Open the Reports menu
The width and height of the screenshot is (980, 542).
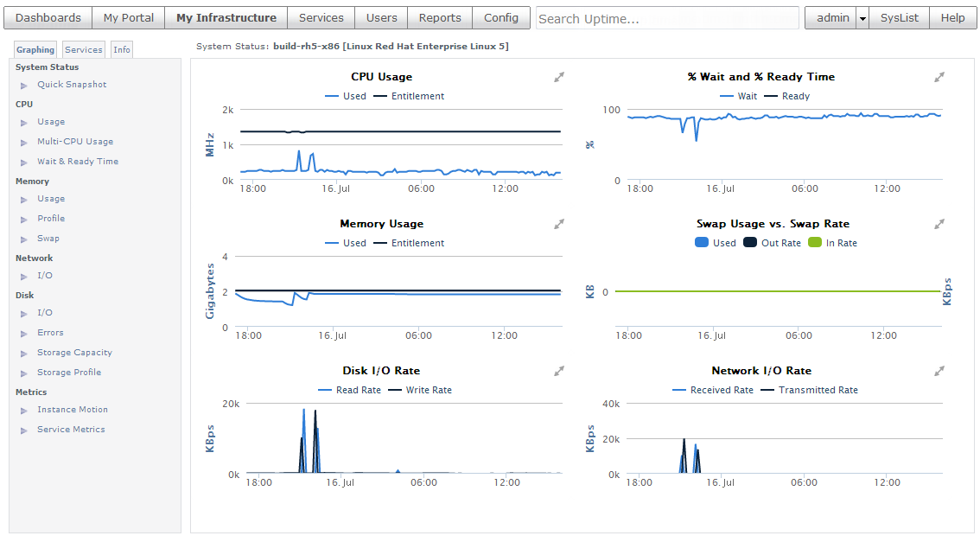[x=440, y=18]
